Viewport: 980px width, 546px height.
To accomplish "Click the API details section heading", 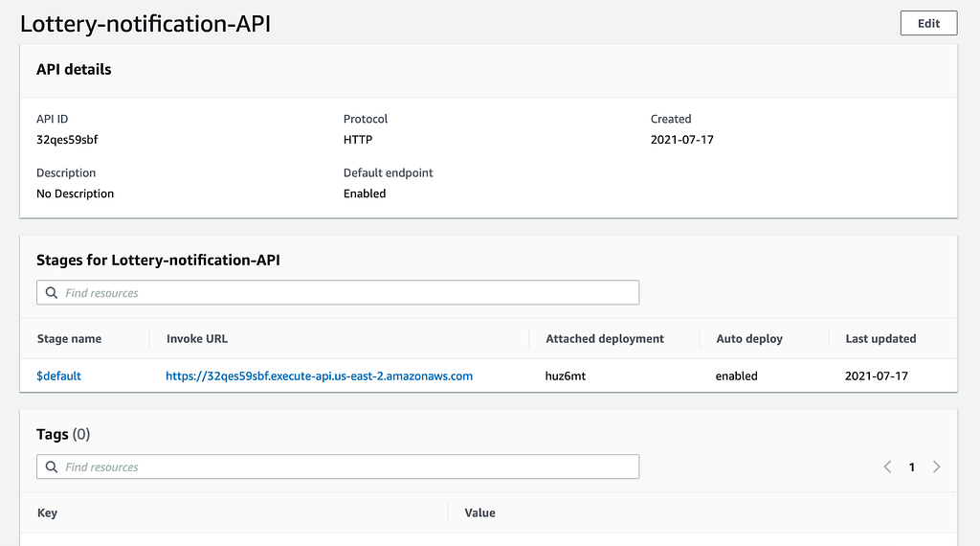I will 74,69.
